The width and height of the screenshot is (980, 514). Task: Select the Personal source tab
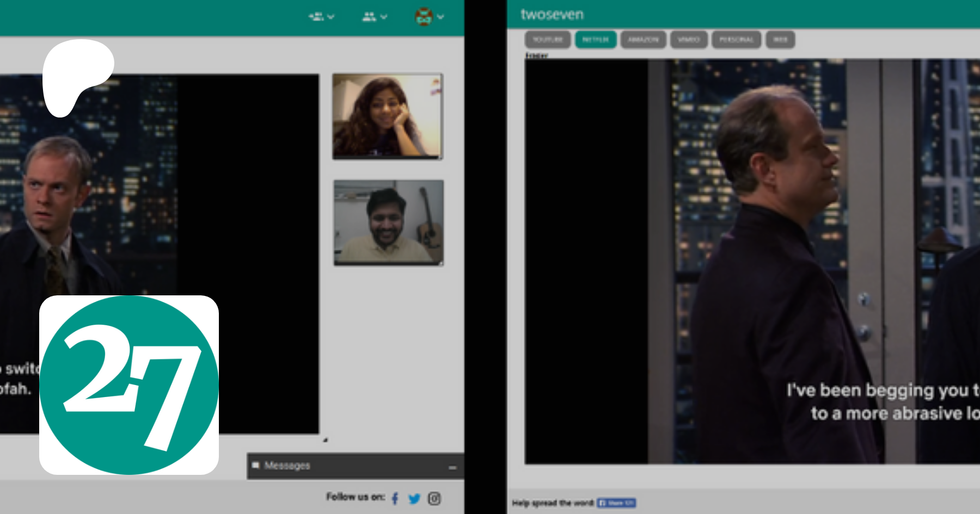736,40
